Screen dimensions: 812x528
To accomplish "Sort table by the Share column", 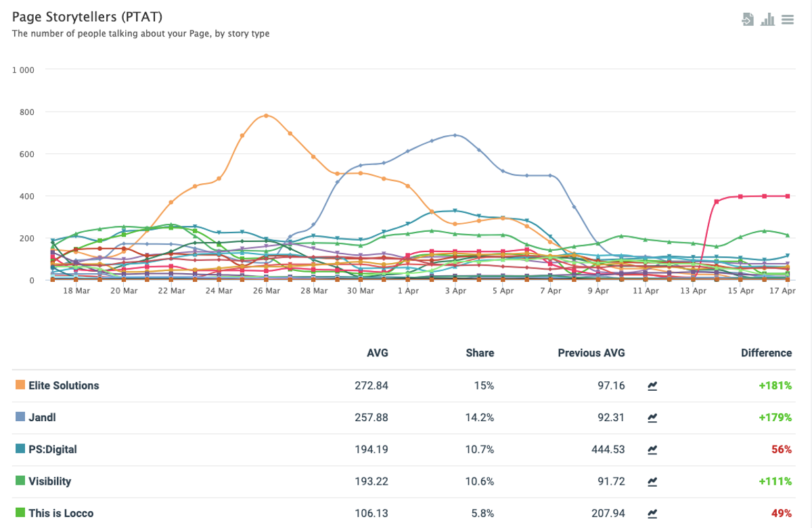I will 480,353.
